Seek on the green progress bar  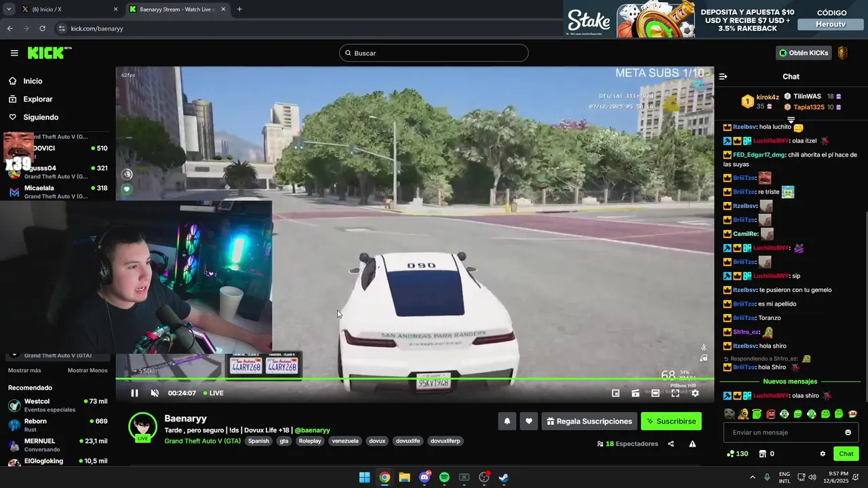(414, 379)
